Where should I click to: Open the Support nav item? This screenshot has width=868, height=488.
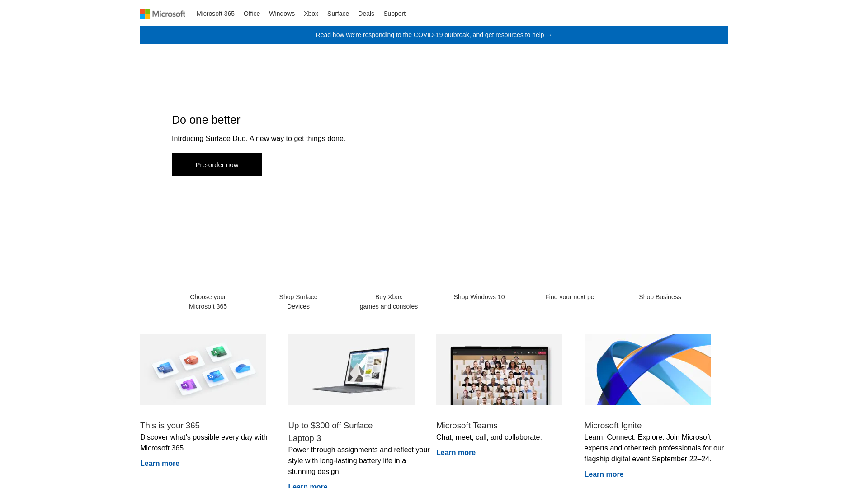(394, 14)
